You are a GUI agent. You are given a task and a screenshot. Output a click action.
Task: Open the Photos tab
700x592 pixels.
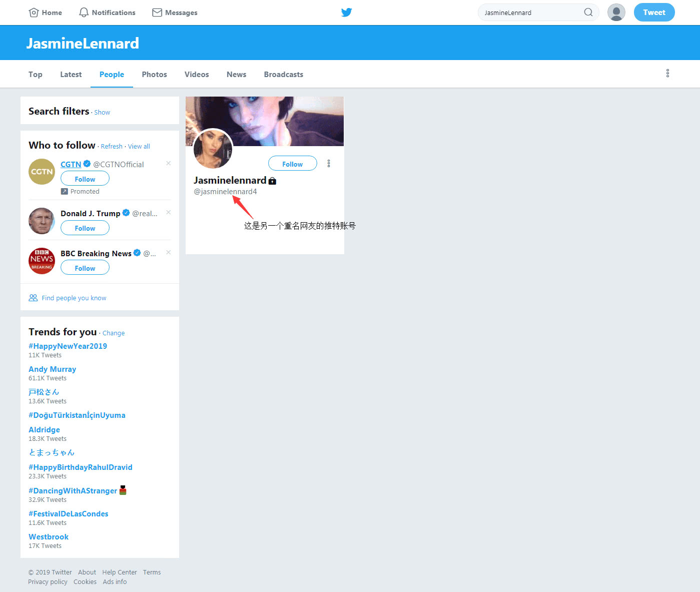click(x=154, y=74)
